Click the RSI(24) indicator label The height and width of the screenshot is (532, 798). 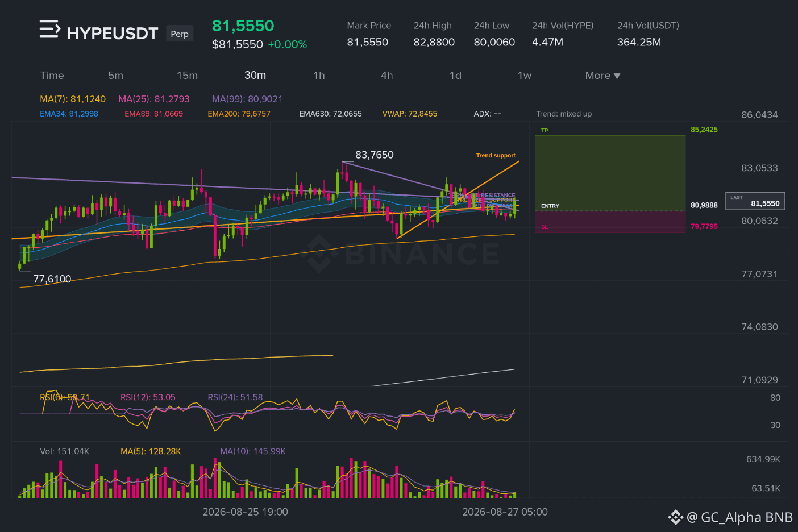235,397
